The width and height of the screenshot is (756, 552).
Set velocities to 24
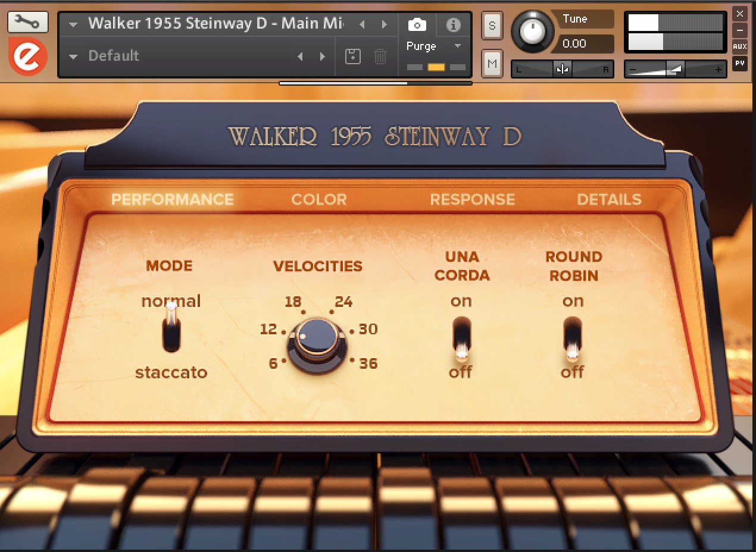343,302
